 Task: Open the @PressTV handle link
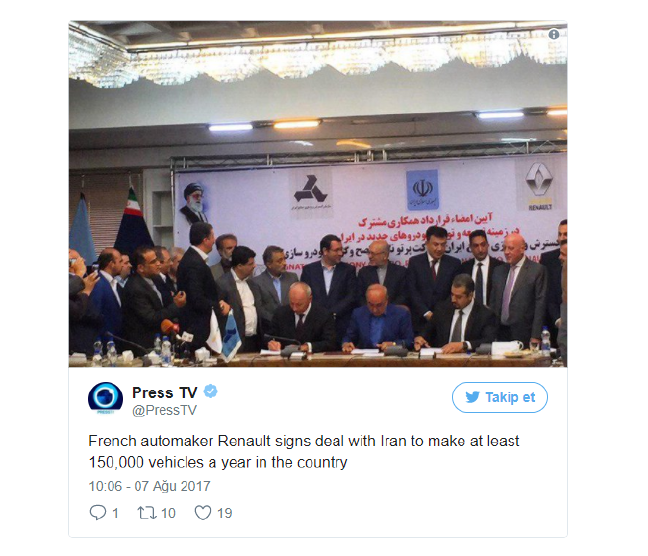click(x=164, y=410)
